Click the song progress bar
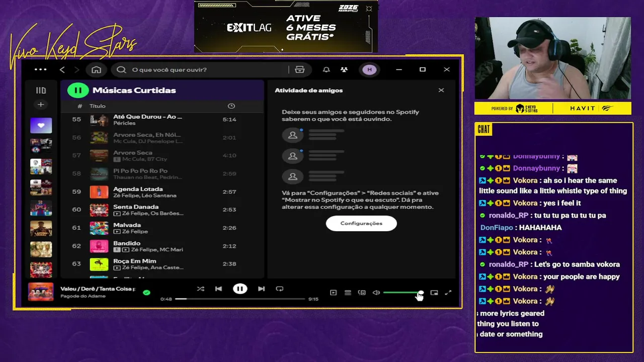Viewport: 644px width, 362px height. coord(240,299)
